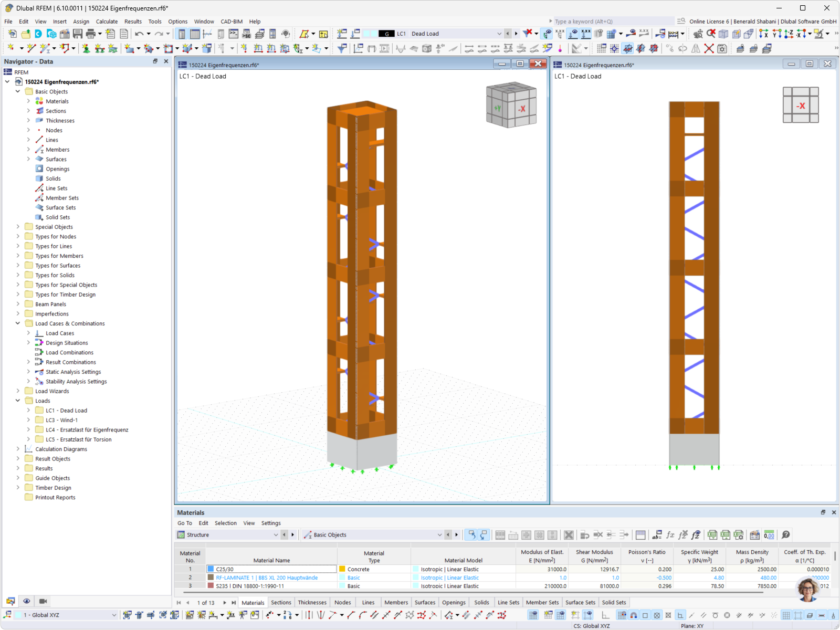Expand the Load Cases tree item
Screen dimensions: 840x630
(x=29, y=333)
